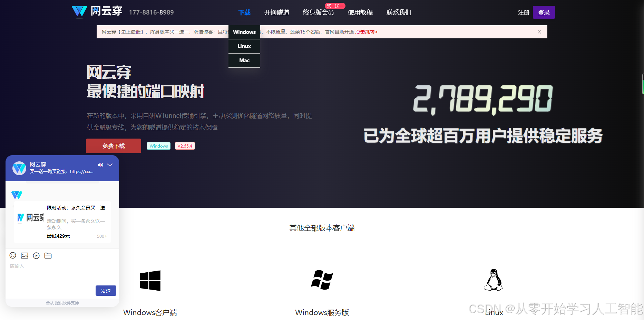Click chat footer software support text
Screen dimensions: 644x320
click(62, 303)
